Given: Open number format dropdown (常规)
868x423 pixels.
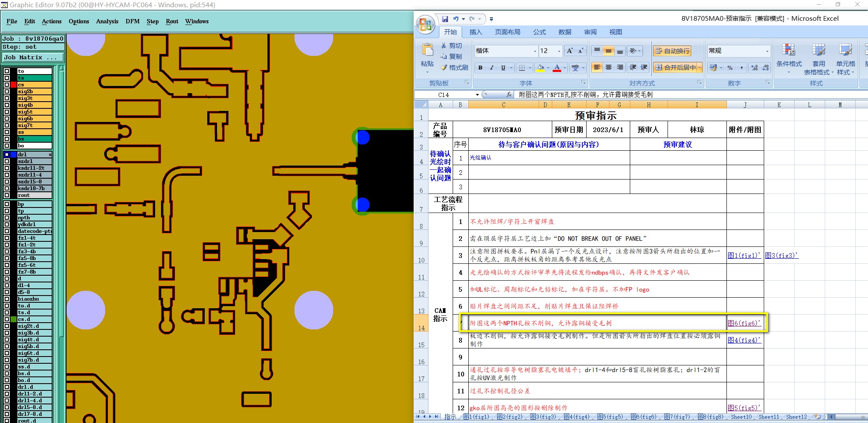Looking at the screenshot, I should pyautogui.click(x=767, y=51).
